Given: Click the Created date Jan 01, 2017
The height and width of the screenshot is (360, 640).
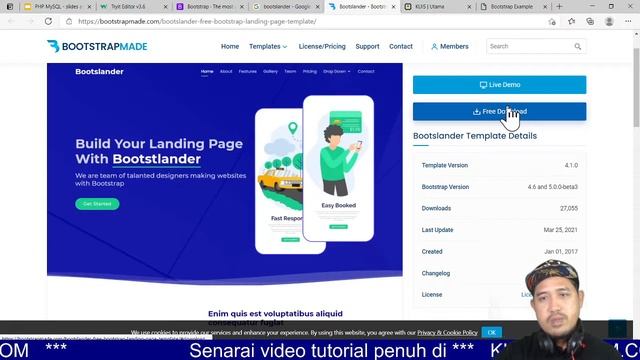Looking at the screenshot, I should [x=561, y=251].
